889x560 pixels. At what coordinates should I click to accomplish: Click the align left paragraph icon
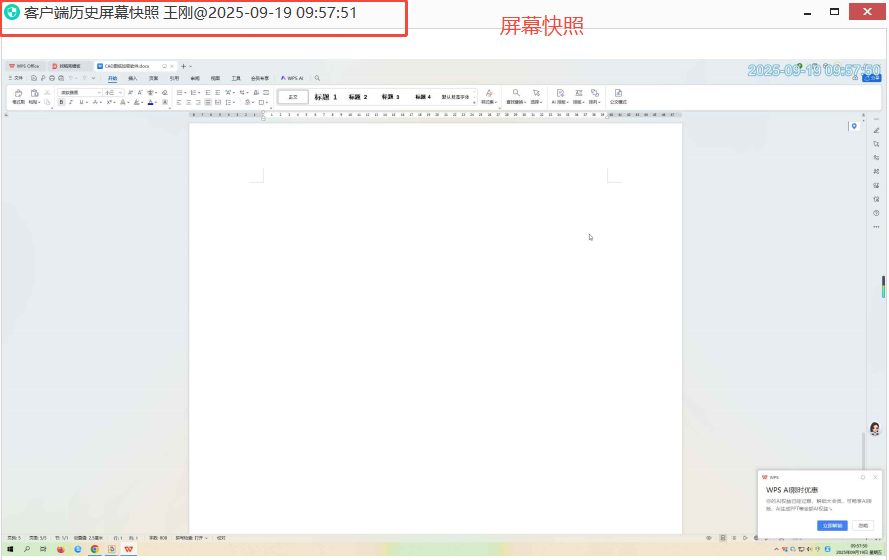tap(179, 103)
